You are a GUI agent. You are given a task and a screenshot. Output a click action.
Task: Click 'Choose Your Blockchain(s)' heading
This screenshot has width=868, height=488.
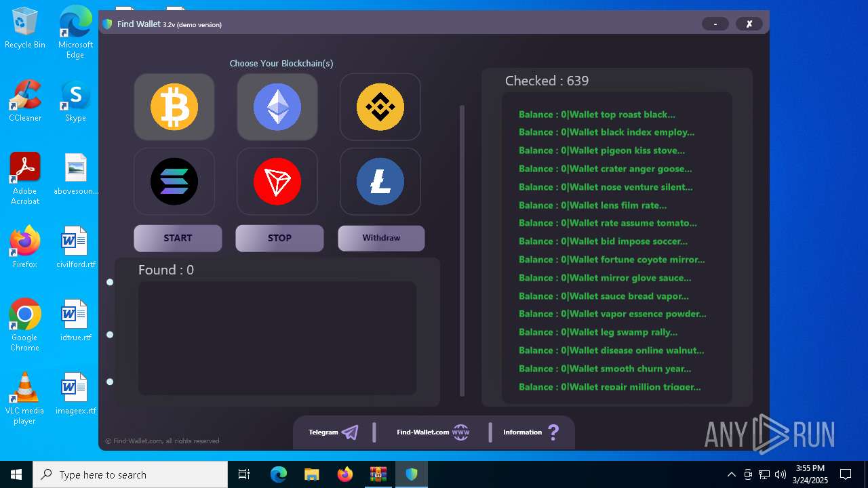[x=281, y=64]
